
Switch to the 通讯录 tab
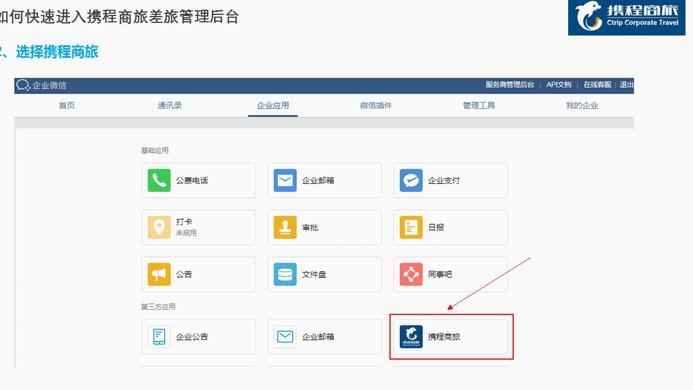click(x=170, y=105)
